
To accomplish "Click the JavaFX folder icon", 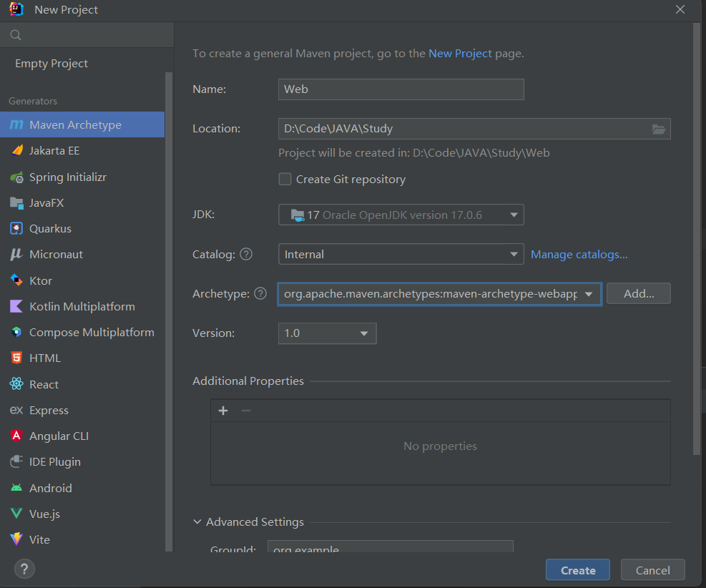I will (x=16, y=203).
